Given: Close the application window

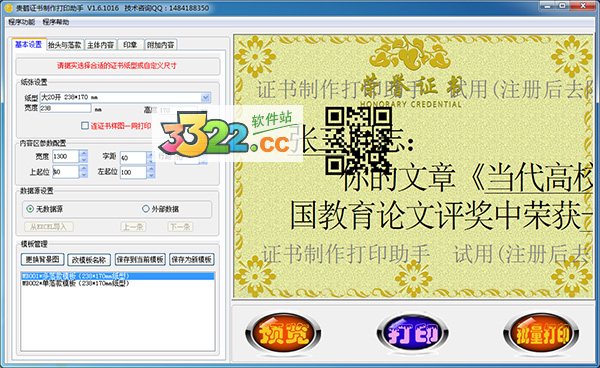Looking at the screenshot, I should 583,6.
